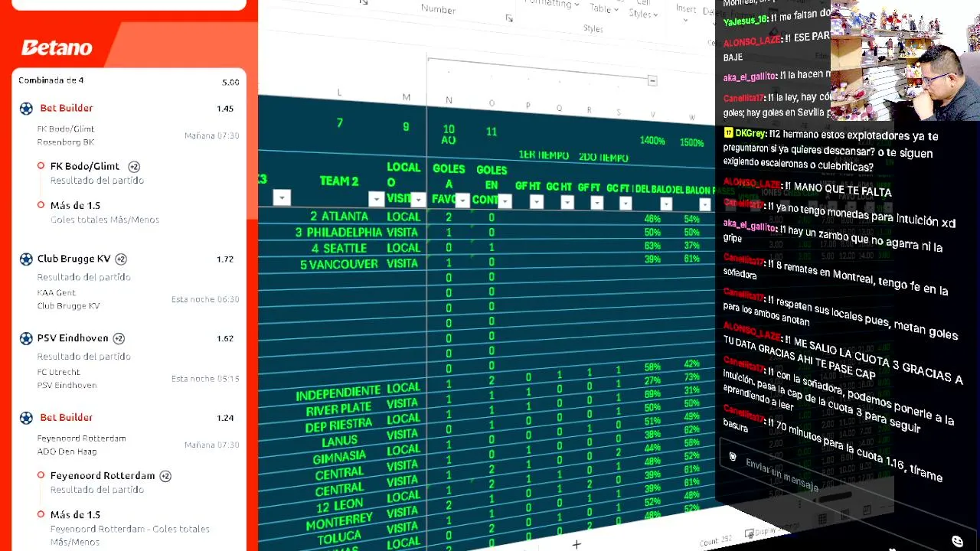Open the +2 badge next to PSV Eindhoven

(x=119, y=338)
